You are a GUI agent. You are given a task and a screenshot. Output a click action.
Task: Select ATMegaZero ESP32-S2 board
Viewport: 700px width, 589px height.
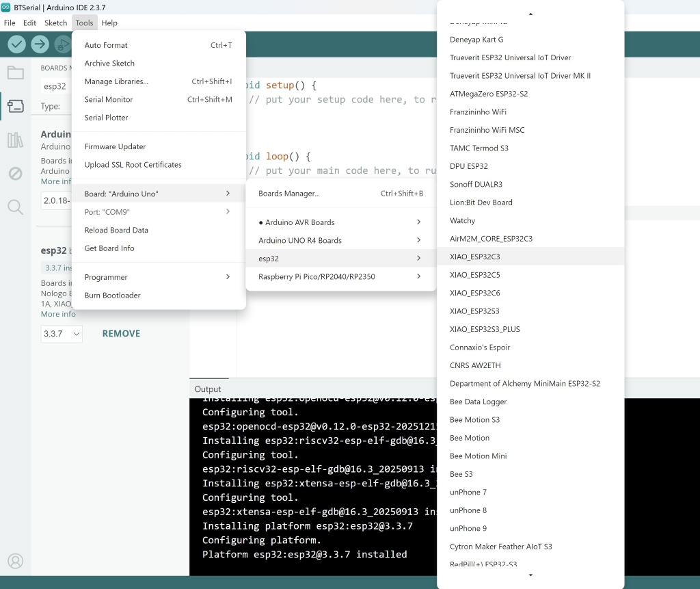click(530, 94)
